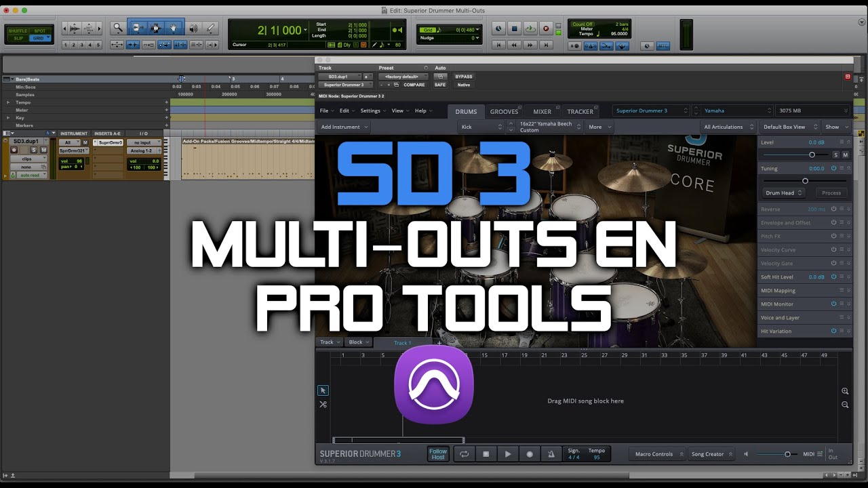Image resolution: width=868 pixels, height=488 pixels.
Task: Select the scissors cut tool in song track
Action: click(323, 405)
